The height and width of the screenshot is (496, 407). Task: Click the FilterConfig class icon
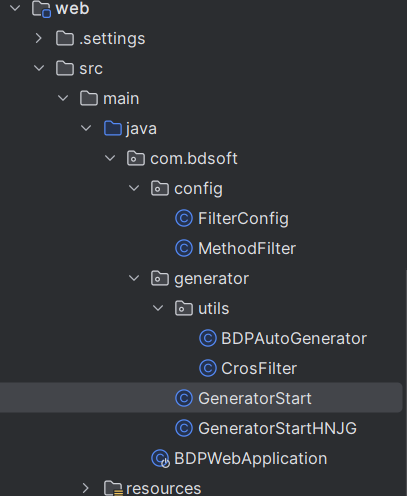(184, 218)
